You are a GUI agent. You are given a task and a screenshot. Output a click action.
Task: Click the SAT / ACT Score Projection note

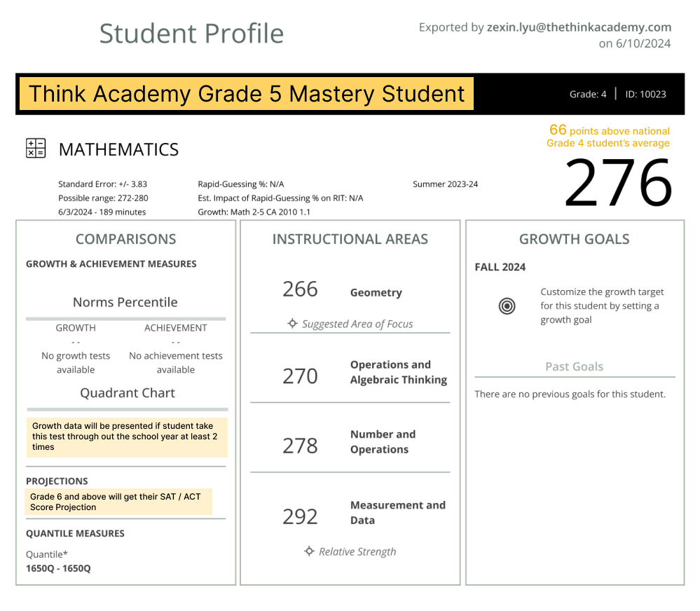coord(118,502)
